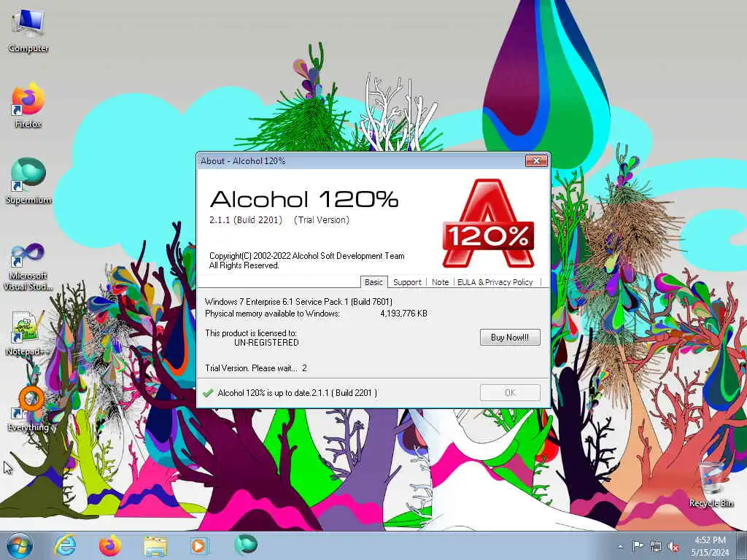Launch Firefox from the taskbar
Viewport: 747px width, 560px height.
(x=110, y=545)
